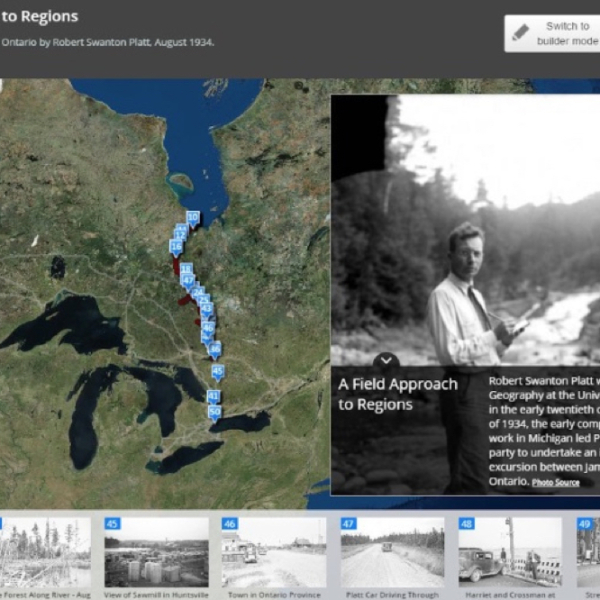Select map marker number 16
Screen dimensions: 600x600
pyautogui.click(x=176, y=246)
